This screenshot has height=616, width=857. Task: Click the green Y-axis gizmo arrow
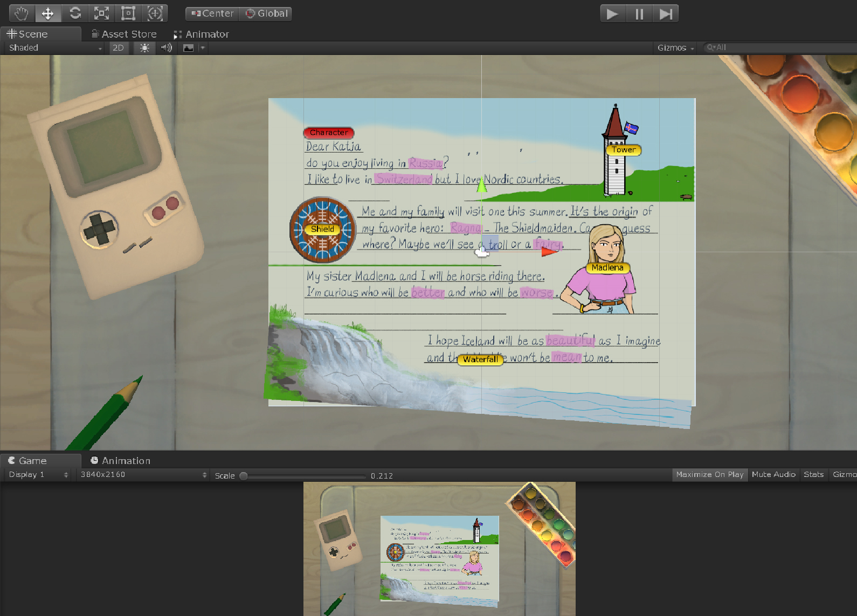pos(482,185)
